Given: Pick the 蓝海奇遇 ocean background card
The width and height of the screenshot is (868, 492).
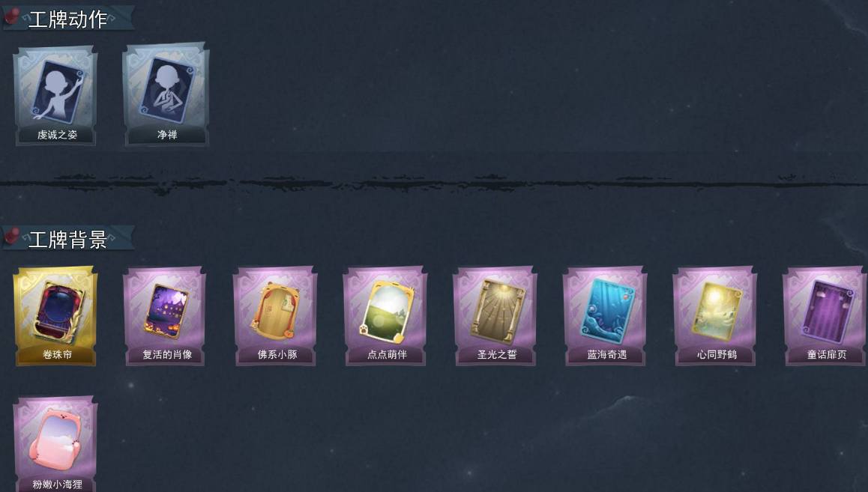Looking at the screenshot, I should click(x=605, y=316).
